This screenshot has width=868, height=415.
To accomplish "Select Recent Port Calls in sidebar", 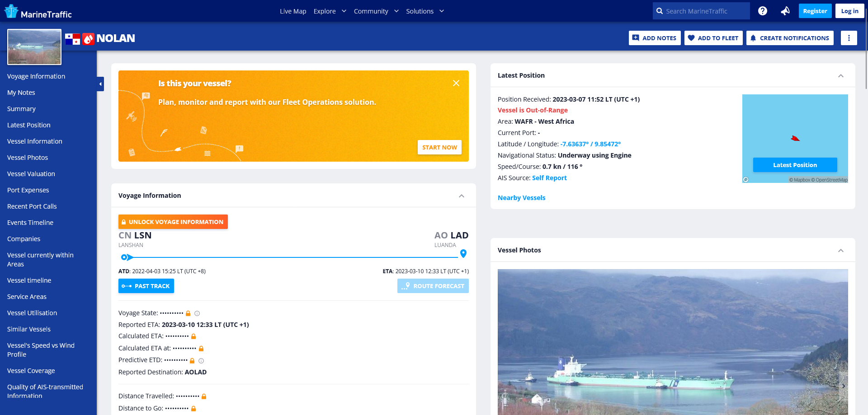I will tap(32, 206).
